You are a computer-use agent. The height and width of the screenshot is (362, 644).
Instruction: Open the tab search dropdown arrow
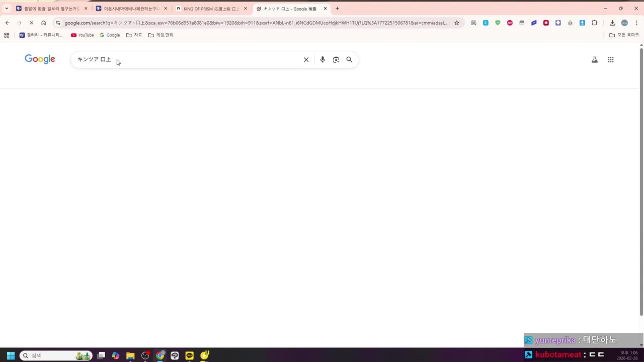pyautogui.click(x=7, y=9)
